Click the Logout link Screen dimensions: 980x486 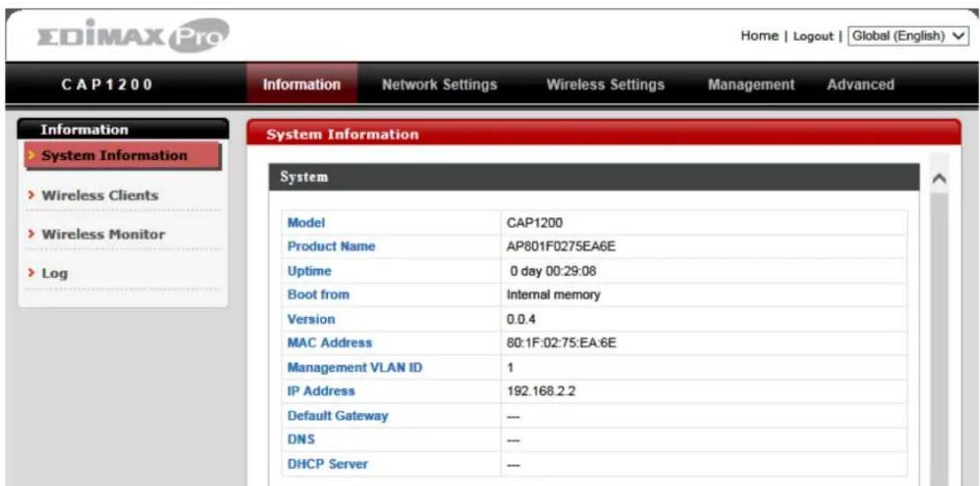click(813, 37)
